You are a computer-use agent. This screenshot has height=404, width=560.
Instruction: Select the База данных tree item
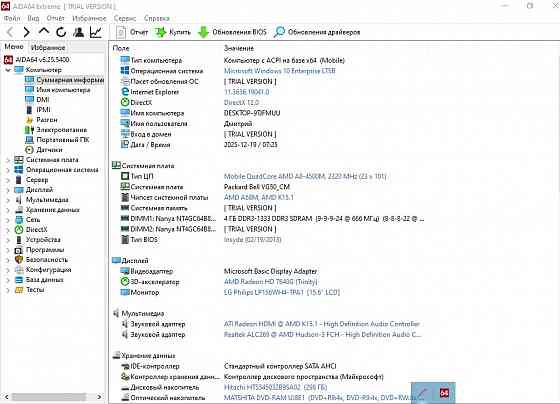[x=39, y=280]
